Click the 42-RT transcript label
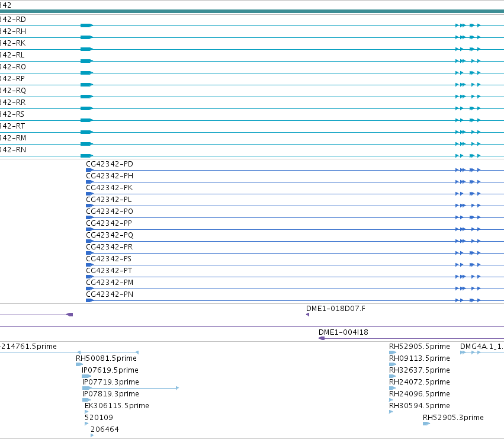This screenshot has height=439, width=504. click(x=12, y=126)
